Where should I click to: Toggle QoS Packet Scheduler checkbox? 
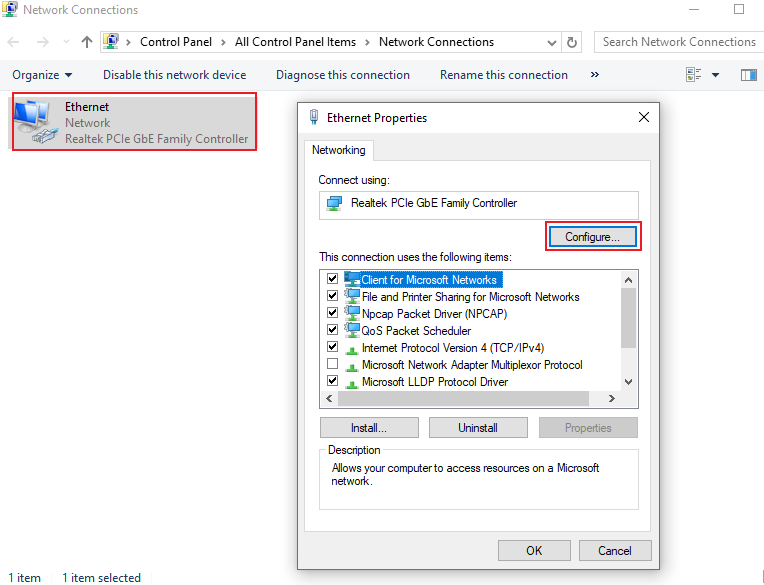[x=332, y=330]
